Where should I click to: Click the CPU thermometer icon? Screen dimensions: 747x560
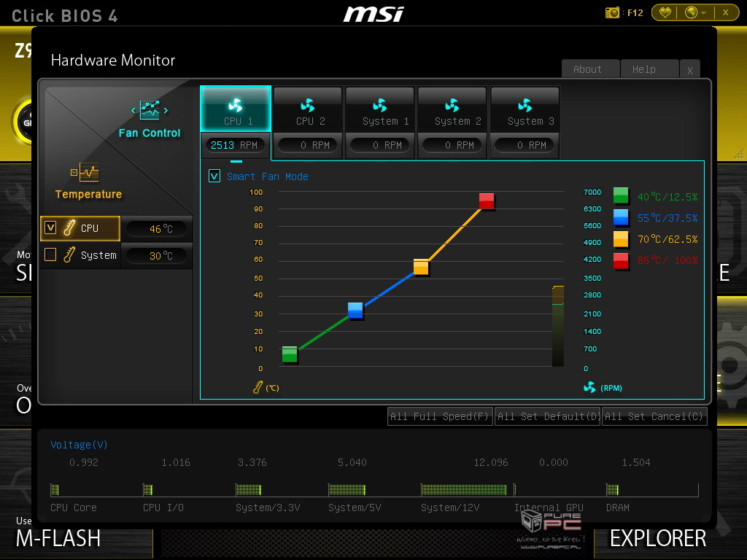[x=69, y=227]
